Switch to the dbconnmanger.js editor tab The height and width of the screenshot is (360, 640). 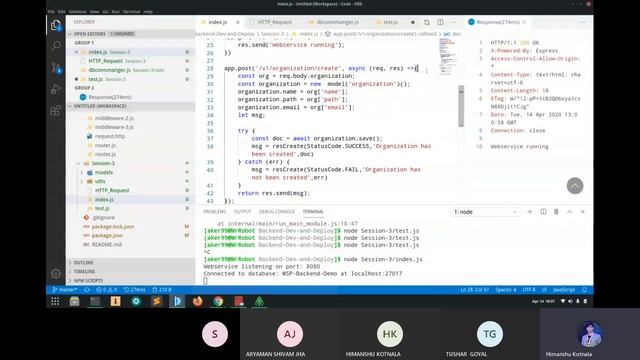[337, 22]
